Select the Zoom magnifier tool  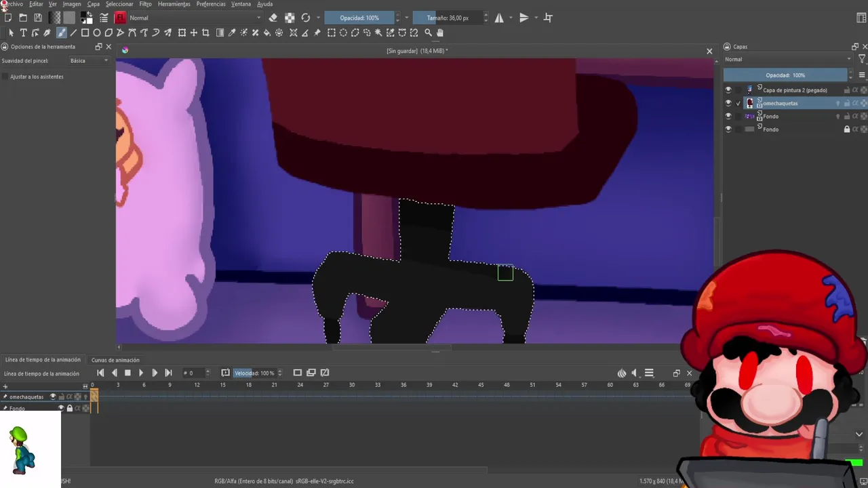pos(428,33)
